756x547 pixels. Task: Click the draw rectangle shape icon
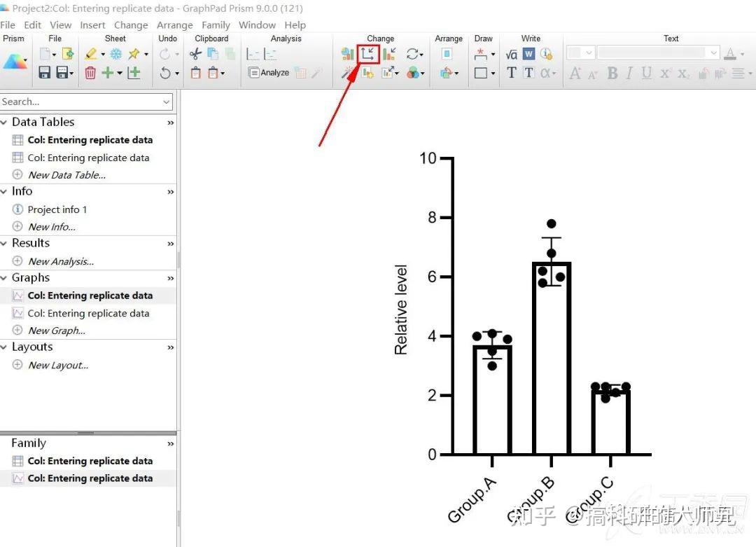tap(481, 73)
